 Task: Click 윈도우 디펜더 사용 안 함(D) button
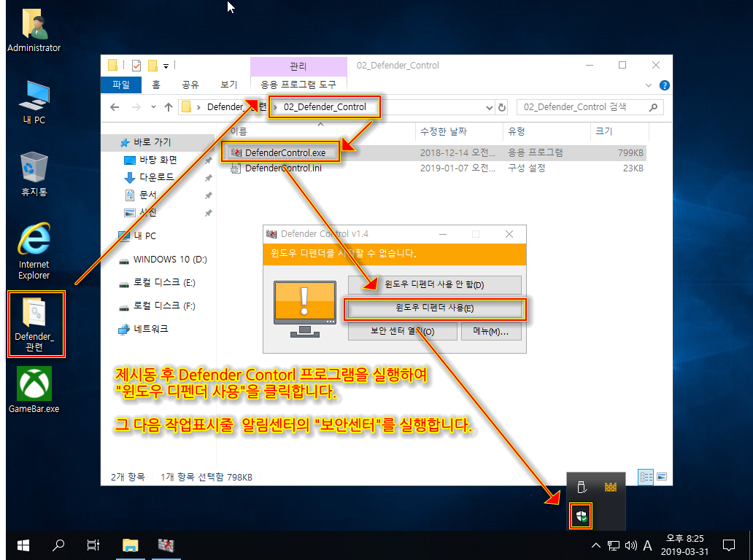(x=435, y=284)
